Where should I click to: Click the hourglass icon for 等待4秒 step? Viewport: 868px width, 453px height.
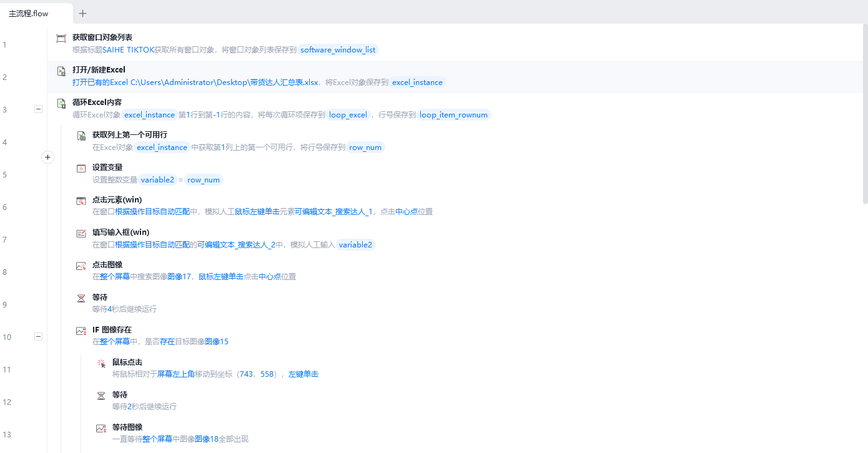pyautogui.click(x=81, y=299)
